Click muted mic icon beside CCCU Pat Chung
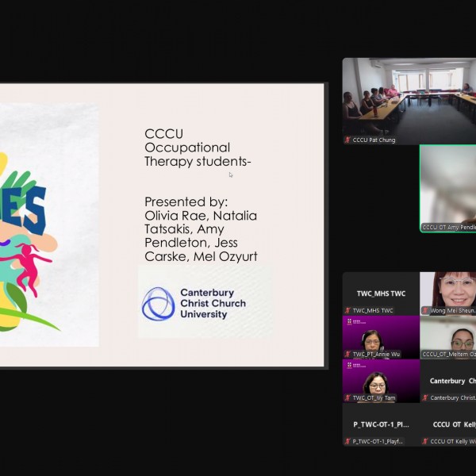The width and height of the screenshot is (476, 476). pyautogui.click(x=347, y=140)
